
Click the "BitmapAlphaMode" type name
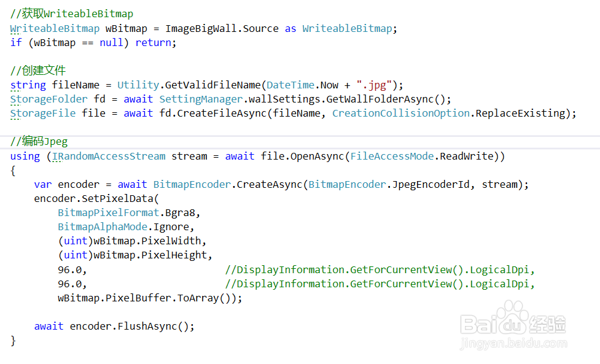point(103,227)
